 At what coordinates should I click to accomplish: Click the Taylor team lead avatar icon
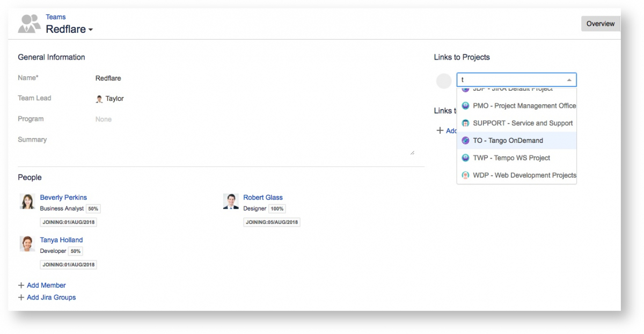tap(99, 99)
